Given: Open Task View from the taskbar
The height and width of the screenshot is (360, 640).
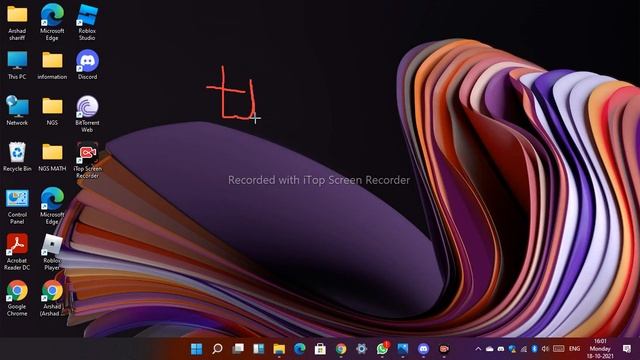Looking at the screenshot, I should 238,349.
